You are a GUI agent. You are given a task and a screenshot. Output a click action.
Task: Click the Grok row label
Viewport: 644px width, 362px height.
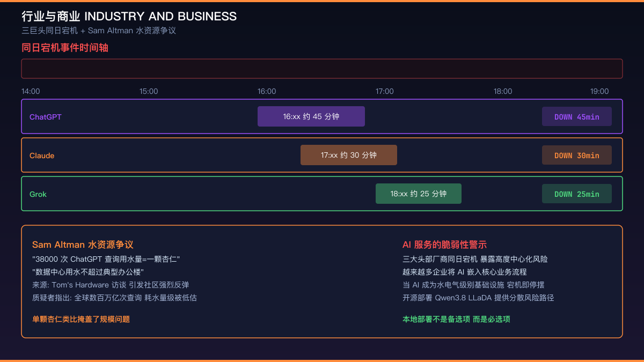pyautogui.click(x=38, y=194)
